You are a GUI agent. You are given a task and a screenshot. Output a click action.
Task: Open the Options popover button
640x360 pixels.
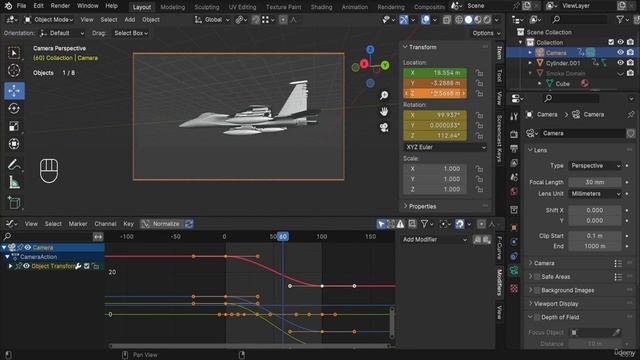[x=486, y=33]
